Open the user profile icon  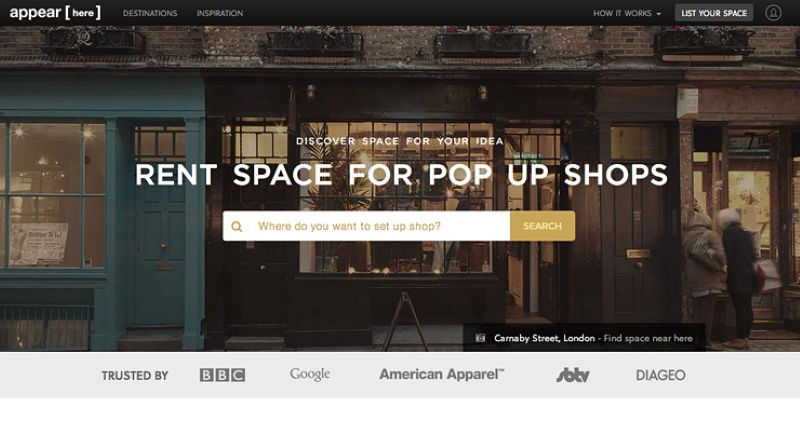773,13
